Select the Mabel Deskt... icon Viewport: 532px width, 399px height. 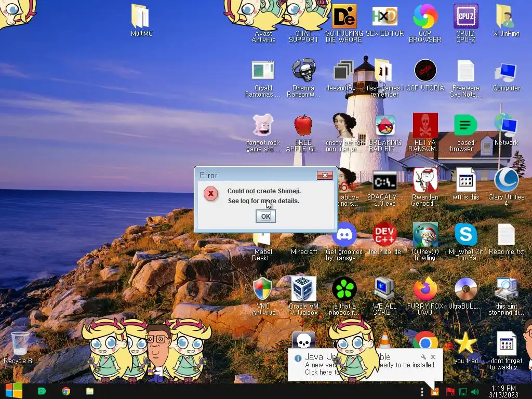263,247
